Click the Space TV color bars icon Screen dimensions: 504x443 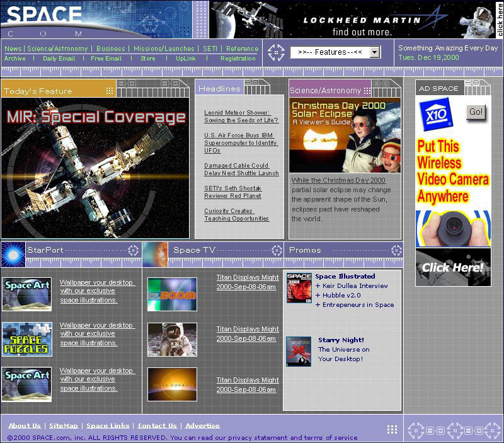(x=155, y=255)
